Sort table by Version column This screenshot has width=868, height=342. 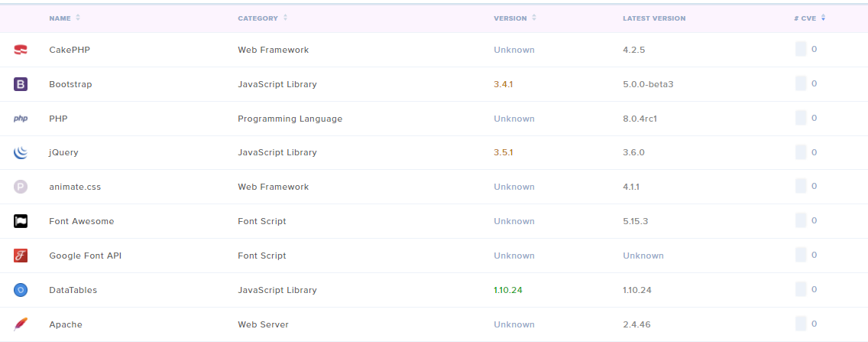514,18
